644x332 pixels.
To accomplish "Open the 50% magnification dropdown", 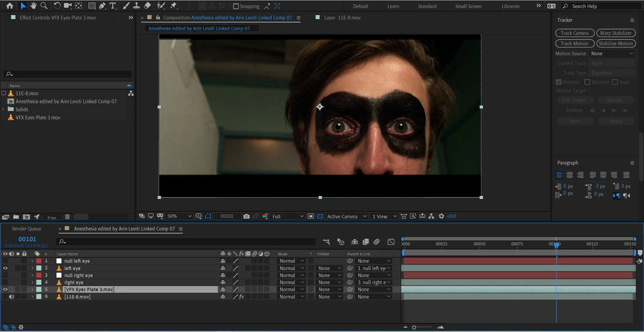I will [x=179, y=216].
